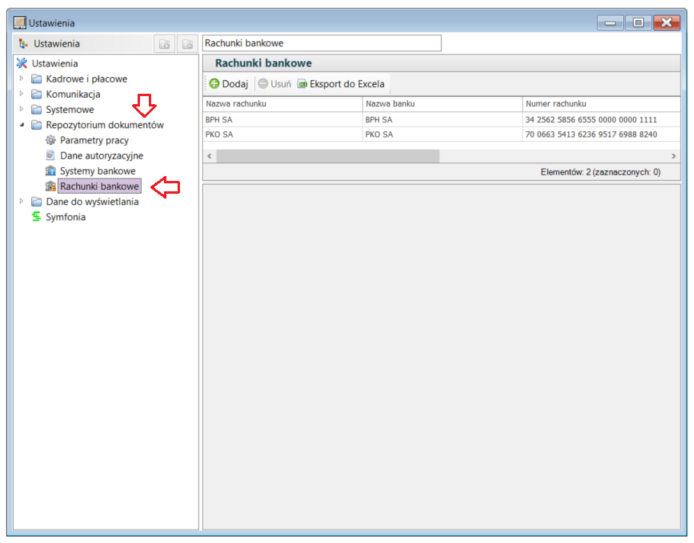Click the Rachunki bankowe panel heading
The width and height of the screenshot is (694, 543).
point(263,63)
